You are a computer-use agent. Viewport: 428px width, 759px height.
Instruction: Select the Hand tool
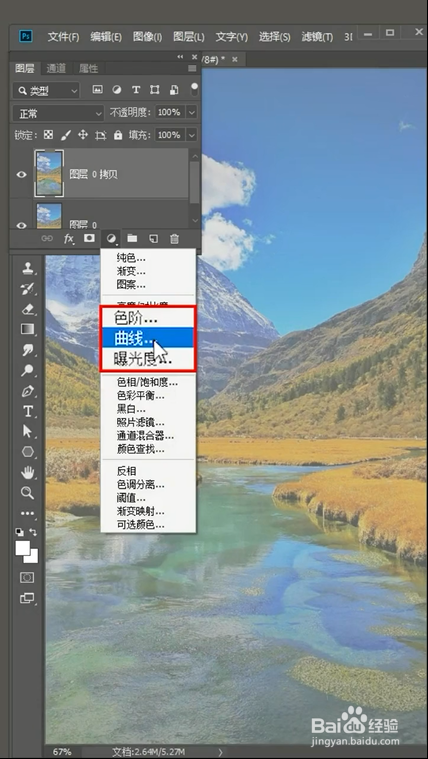[x=28, y=472]
